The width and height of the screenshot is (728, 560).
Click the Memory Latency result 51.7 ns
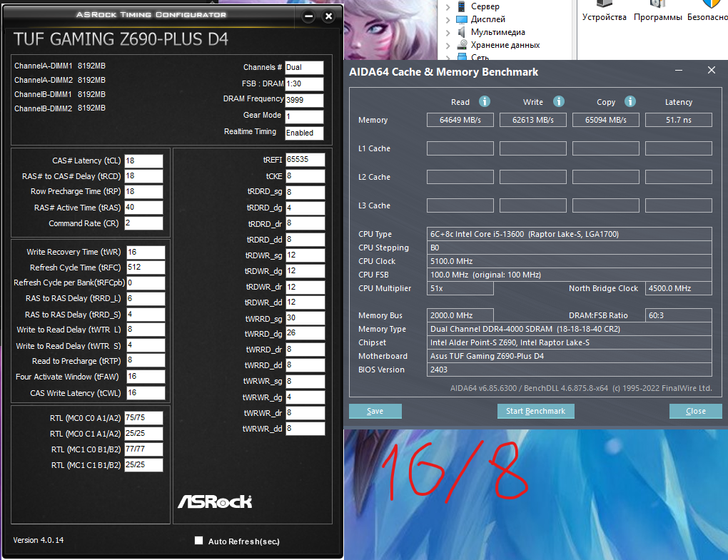tap(678, 120)
